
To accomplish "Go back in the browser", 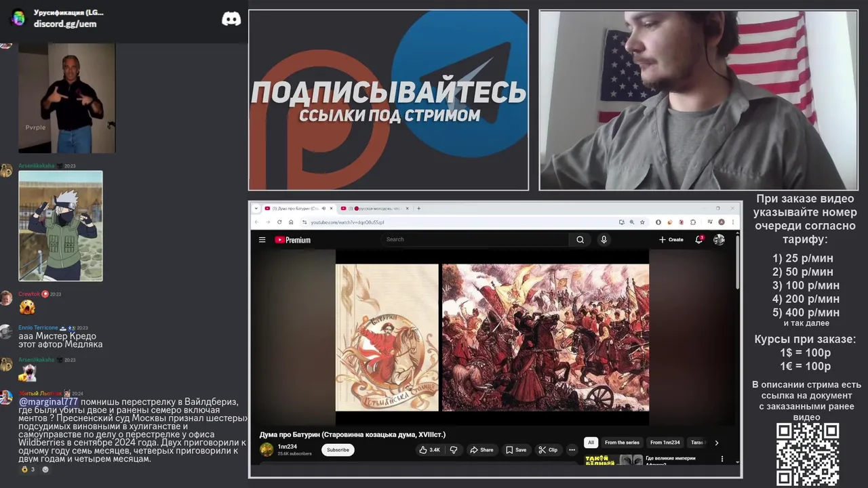I will coord(256,222).
